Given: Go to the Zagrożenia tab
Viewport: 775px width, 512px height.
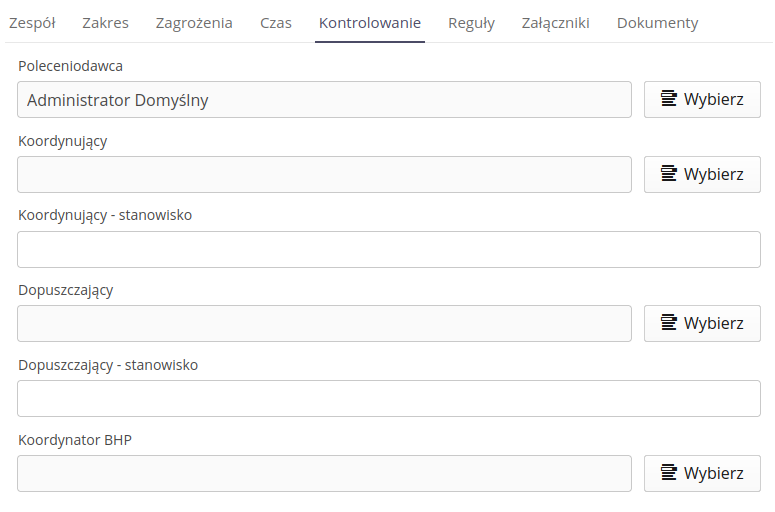Looking at the screenshot, I should coord(194,23).
